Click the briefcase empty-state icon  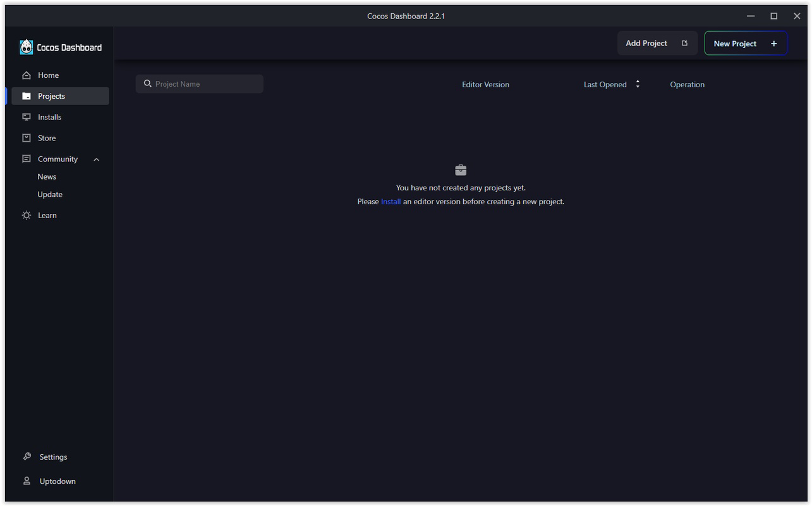(461, 170)
